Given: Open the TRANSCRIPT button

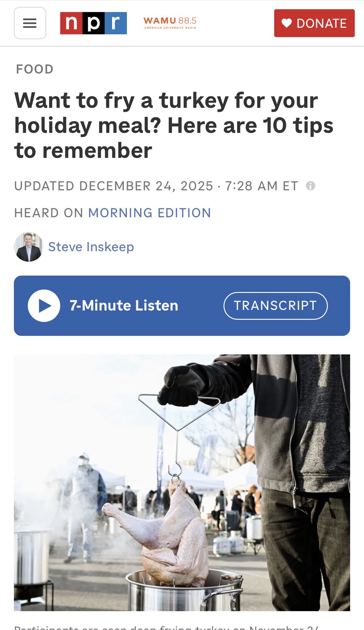Looking at the screenshot, I should [276, 306].
